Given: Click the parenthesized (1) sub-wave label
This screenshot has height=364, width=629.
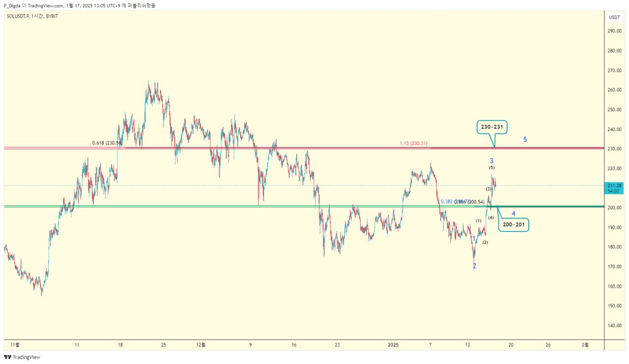Looking at the screenshot, I should [479, 221].
